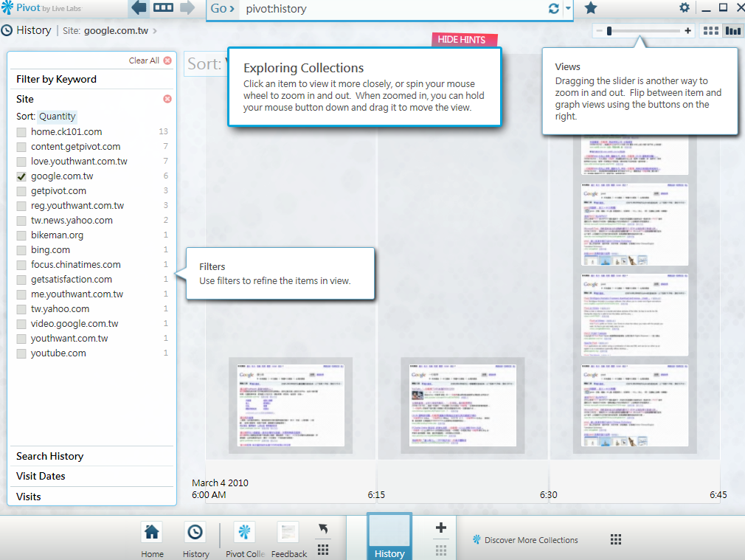Image resolution: width=745 pixels, height=560 pixels.
Task: Check the bing.com checkbox
Action: tap(21, 250)
